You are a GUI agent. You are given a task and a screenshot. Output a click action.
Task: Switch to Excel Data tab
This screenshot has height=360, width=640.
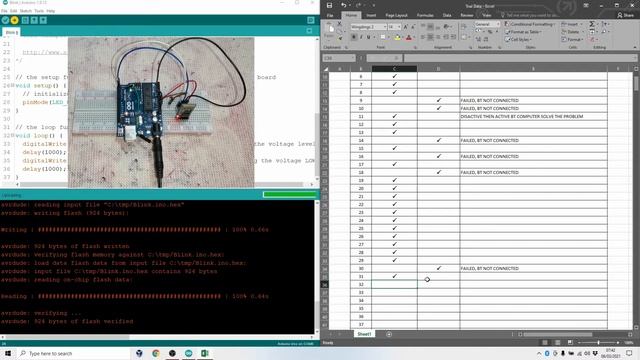pyautogui.click(x=447, y=15)
